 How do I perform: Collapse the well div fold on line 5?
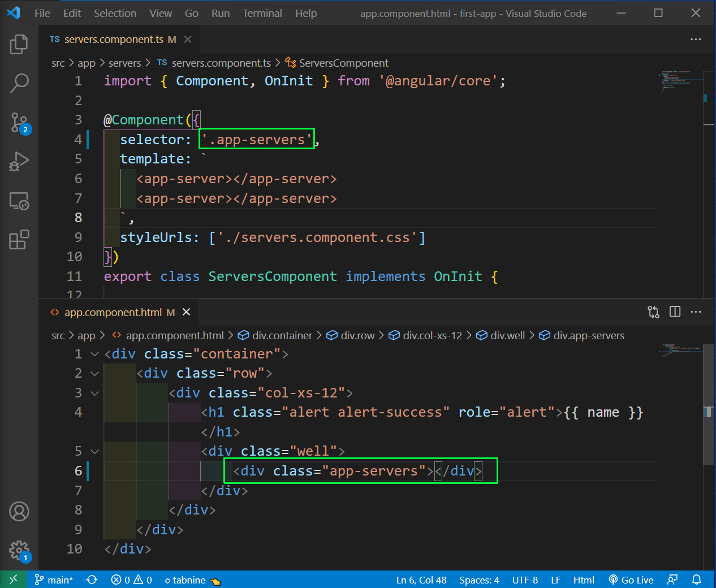tap(94, 451)
